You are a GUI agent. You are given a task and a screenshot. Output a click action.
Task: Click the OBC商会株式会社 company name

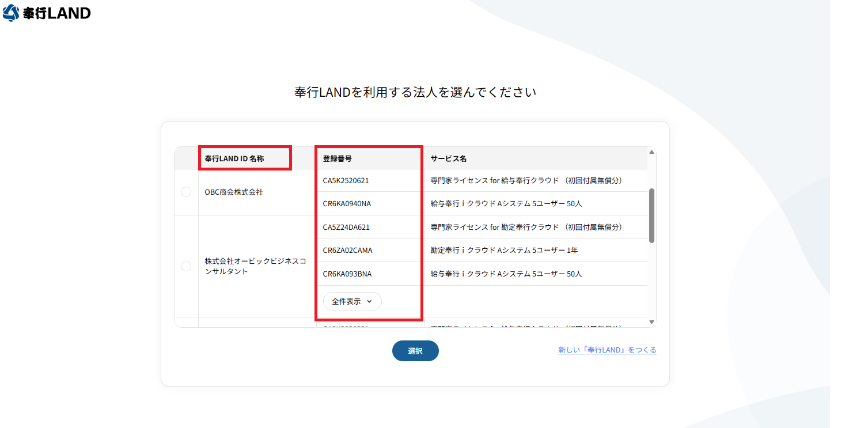tap(234, 192)
